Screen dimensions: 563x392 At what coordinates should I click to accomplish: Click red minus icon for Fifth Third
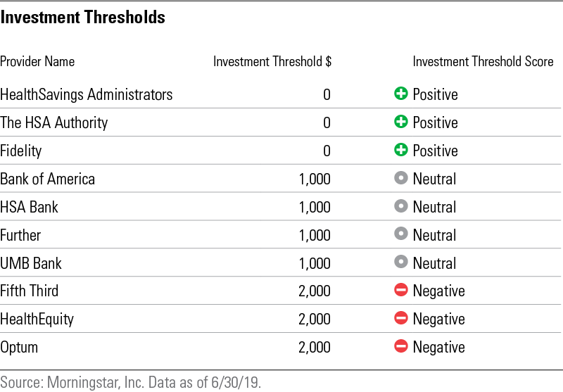(x=401, y=291)
